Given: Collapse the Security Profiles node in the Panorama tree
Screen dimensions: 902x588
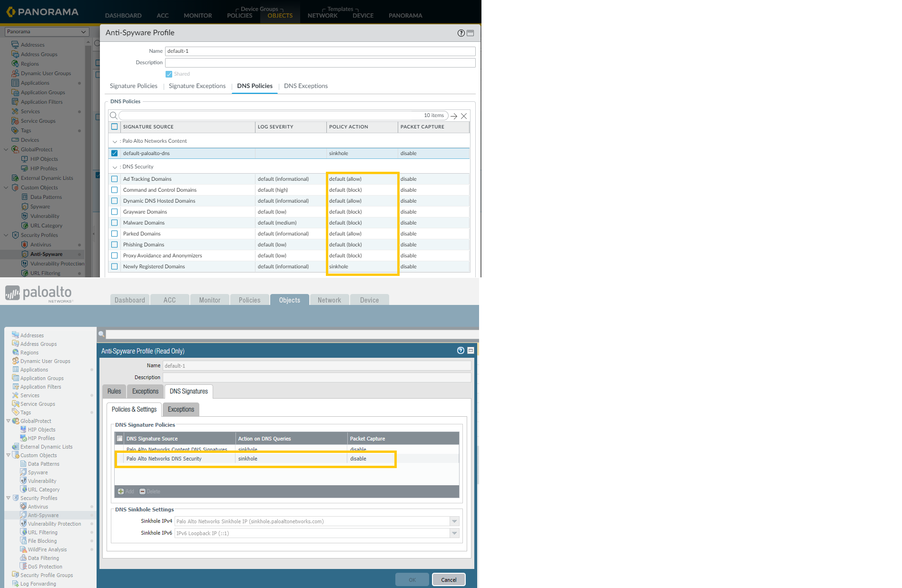Looking at the screenshot, I should click(x=6, y=235).
